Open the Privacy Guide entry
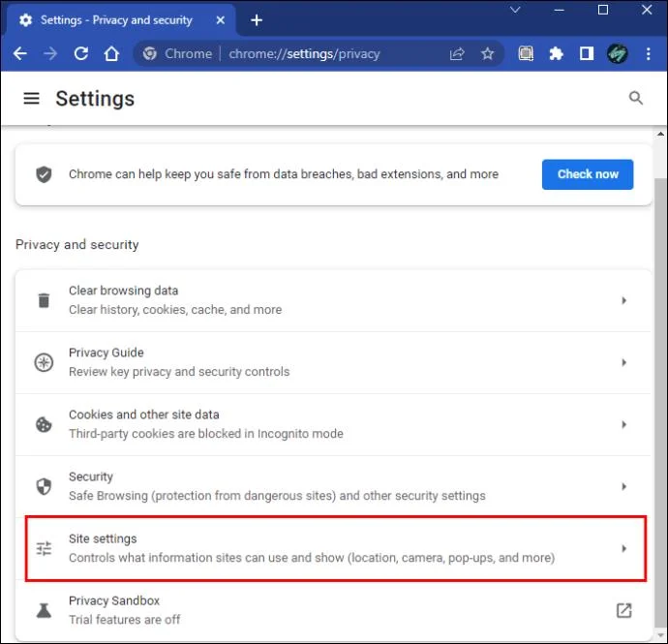The width and height of the screenshot is (668, 644). (x=333, y=362)
